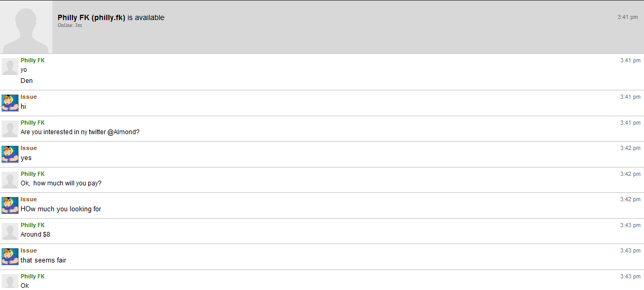Click Philly FK sender name above 'yo'
Viewport: 644px width, 290px height.
coord(33,60)
